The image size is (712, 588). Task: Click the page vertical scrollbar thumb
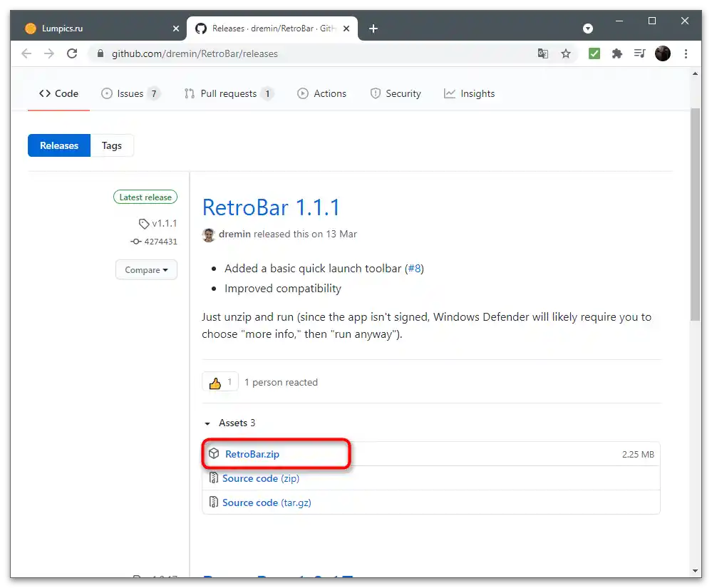point(695,215)
